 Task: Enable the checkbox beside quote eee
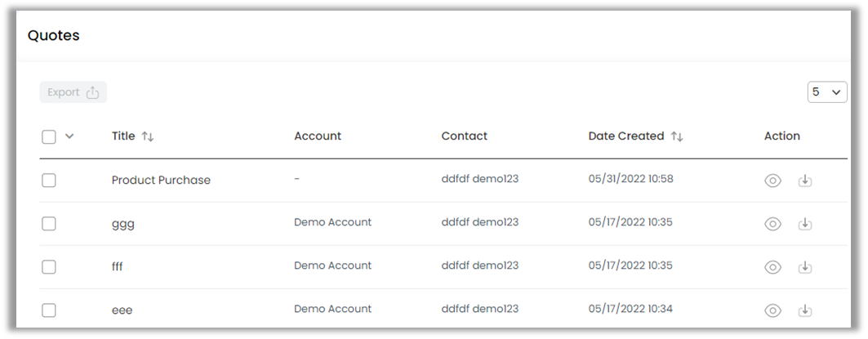coord(49,310)
